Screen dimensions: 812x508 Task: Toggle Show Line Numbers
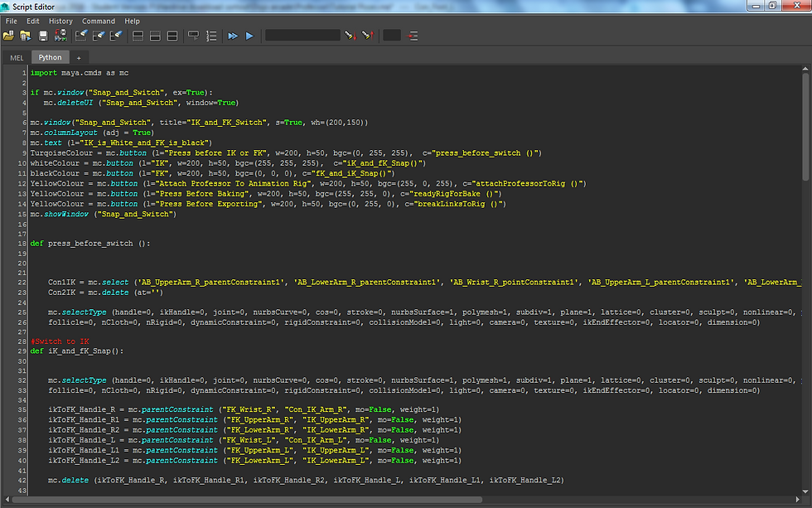coord(211,36)
